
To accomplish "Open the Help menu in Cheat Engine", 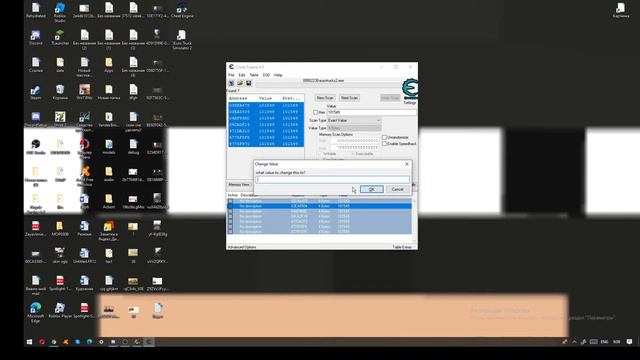I will (x=278, y=75).
